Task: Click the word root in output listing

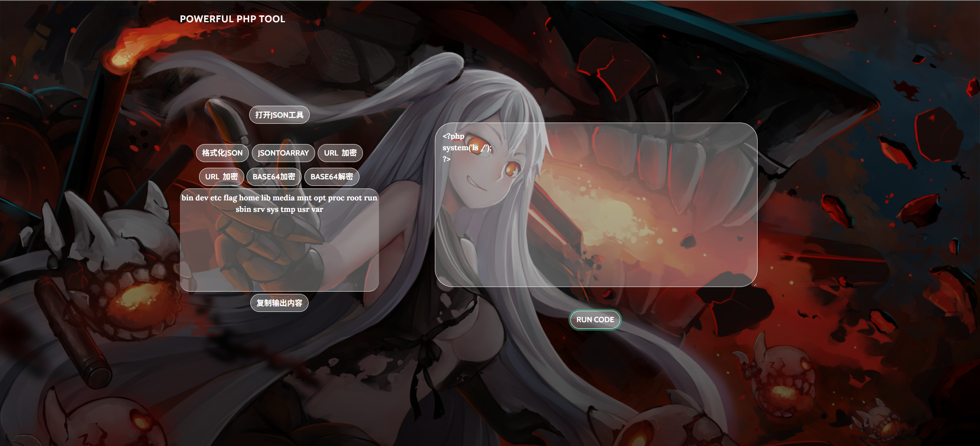Action: tap(354, 198)
